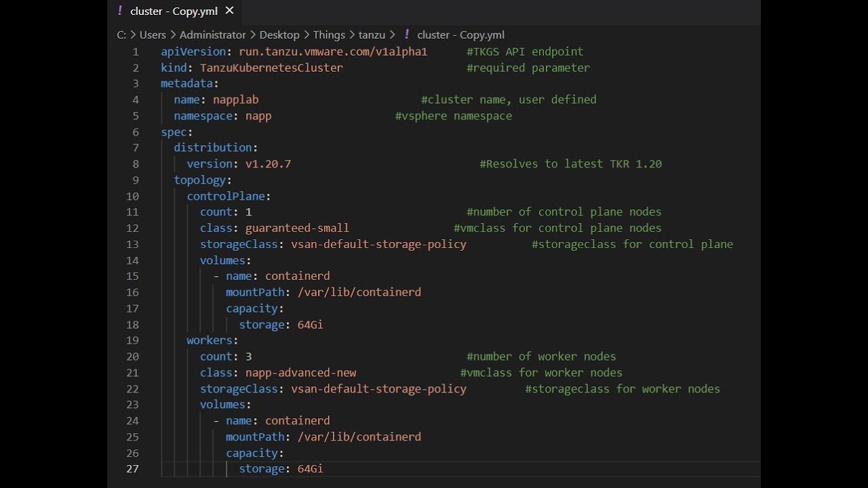Click vsan-default-storage-policy on line 13
The width and height of the screenshot is (868, 488).
point(378,245)
